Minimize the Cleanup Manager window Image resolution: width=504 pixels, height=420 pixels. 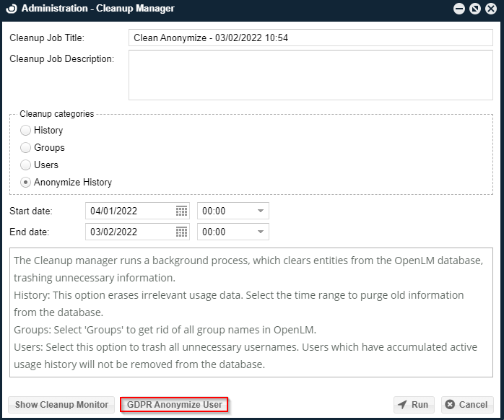(459, 9)
